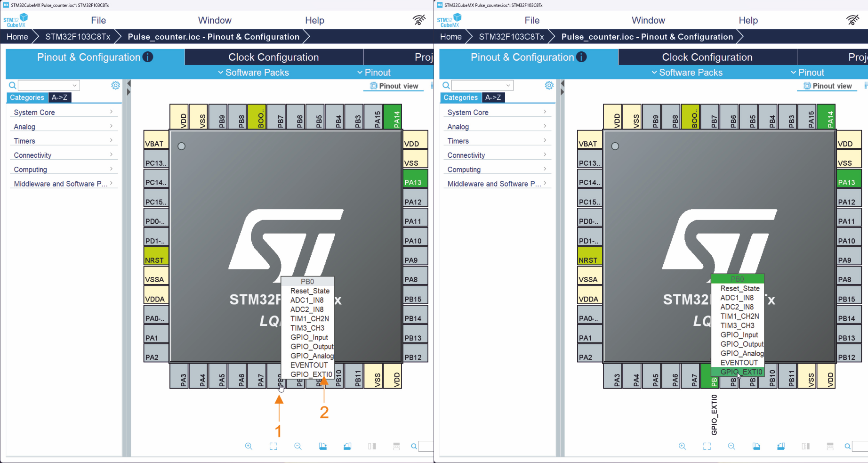Select Clock Configuration tab in right window
Screen dimensions: 868x463
(707, 57)
